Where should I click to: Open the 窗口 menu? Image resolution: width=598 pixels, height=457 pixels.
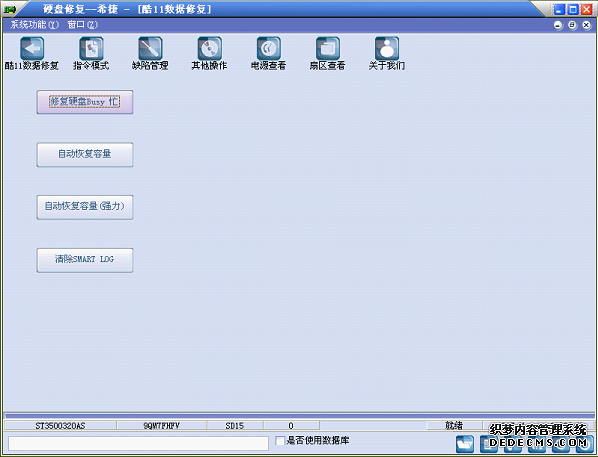click(82, 25)
